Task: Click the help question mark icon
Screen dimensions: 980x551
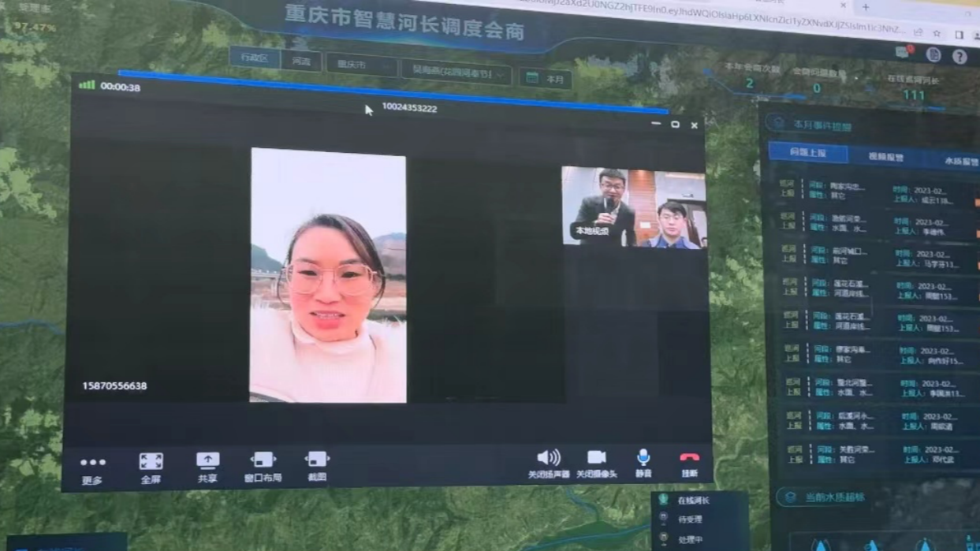Action: click(x=960, y=57)
